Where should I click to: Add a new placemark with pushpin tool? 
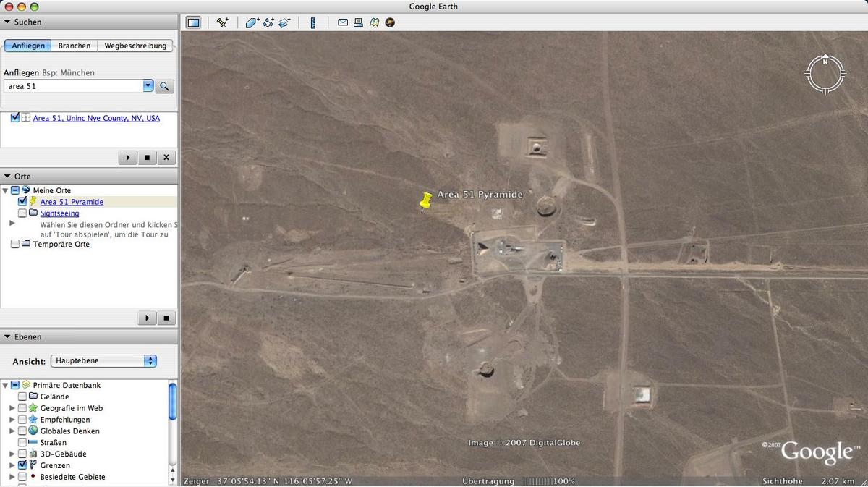coord(222,22)
